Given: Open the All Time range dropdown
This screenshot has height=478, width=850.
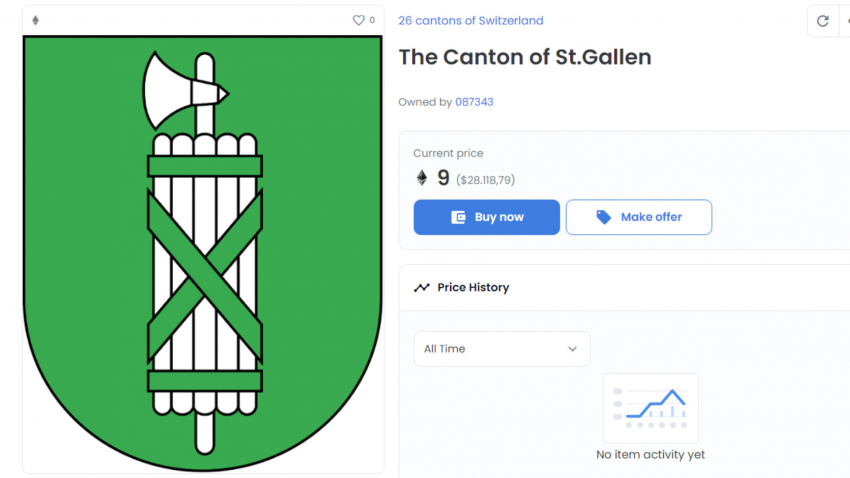Looking at the screenshot, I should tap(501, 349).
